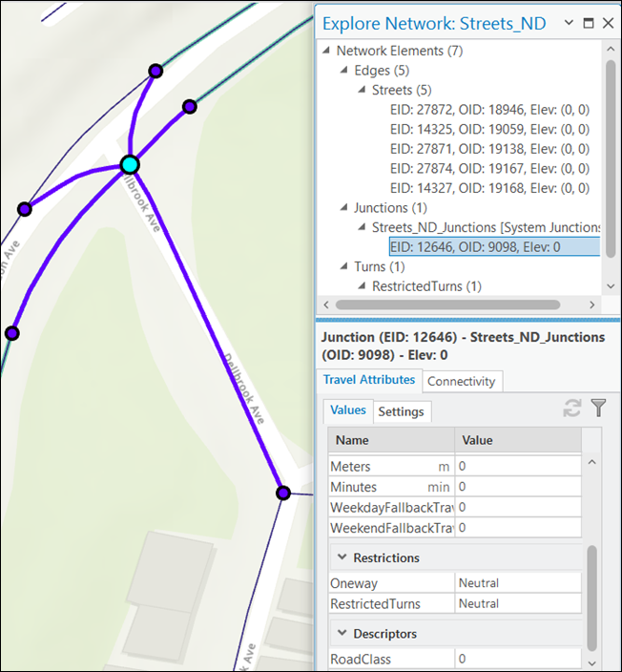Collapse the Restrictions section
The image size is (622, 672).
[x=341, y=557]
